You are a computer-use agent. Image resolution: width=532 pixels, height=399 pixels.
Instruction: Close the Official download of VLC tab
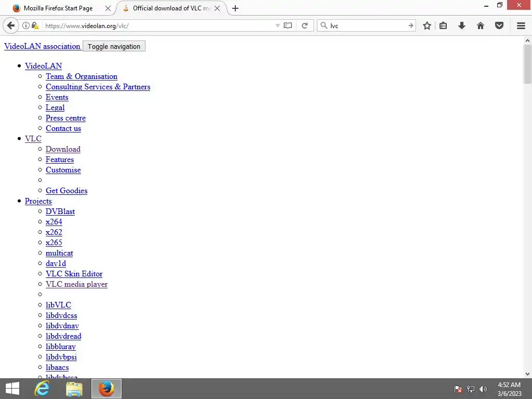pyautogui.click(x=217, y=8)
